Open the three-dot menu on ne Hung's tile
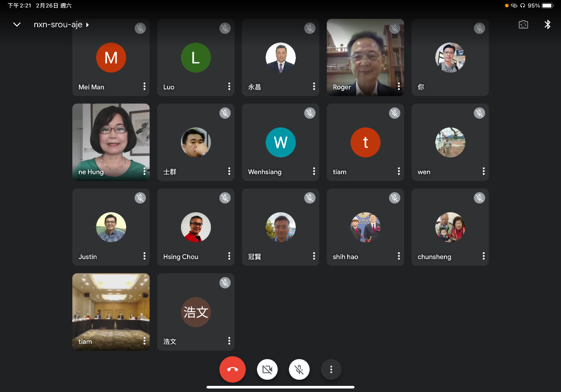561x392 pixels. pyautogui.click(x=144, y=171)
